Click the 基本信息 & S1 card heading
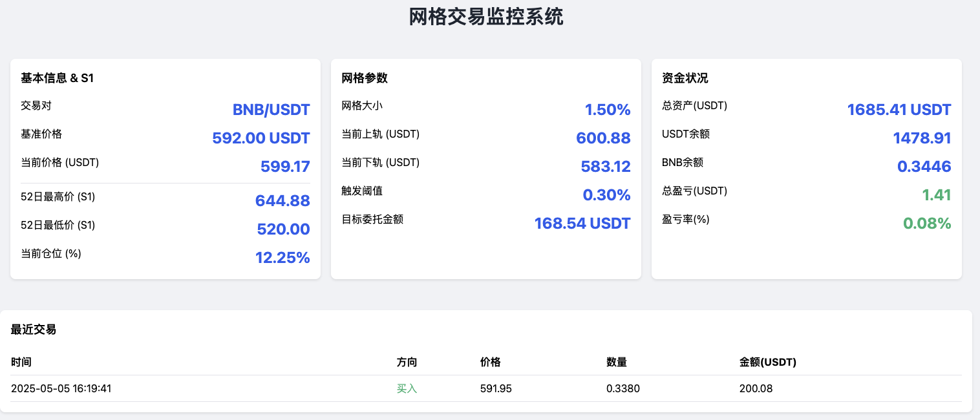Screen dimensions: 980x420 (58, 78)
